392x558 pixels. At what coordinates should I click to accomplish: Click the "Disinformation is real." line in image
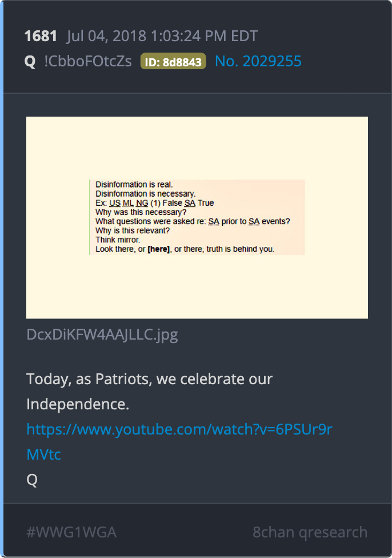click(134, 184)
